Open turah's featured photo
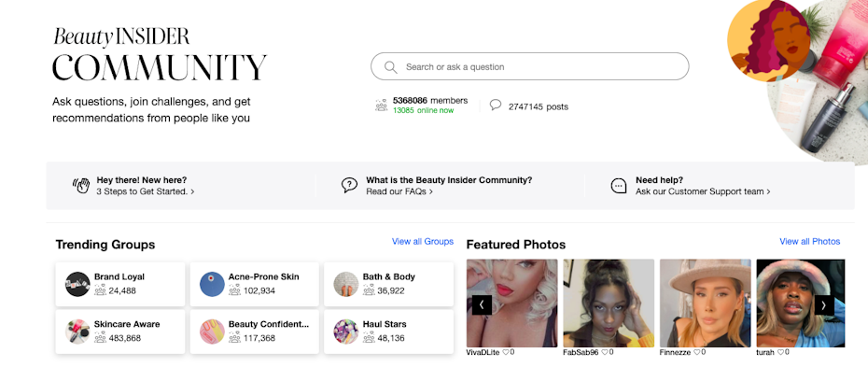Viewport: 868px width, 381px height. 801,303
